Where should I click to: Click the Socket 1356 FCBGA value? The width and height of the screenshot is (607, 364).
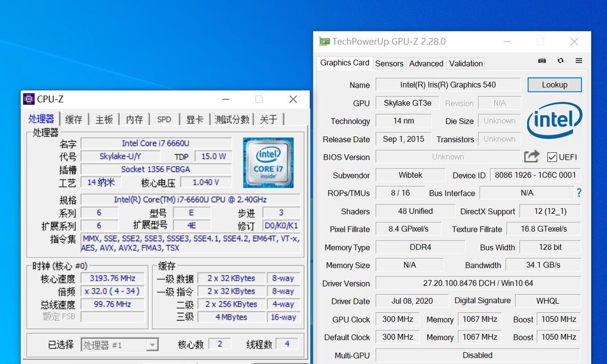click(155, 169)
